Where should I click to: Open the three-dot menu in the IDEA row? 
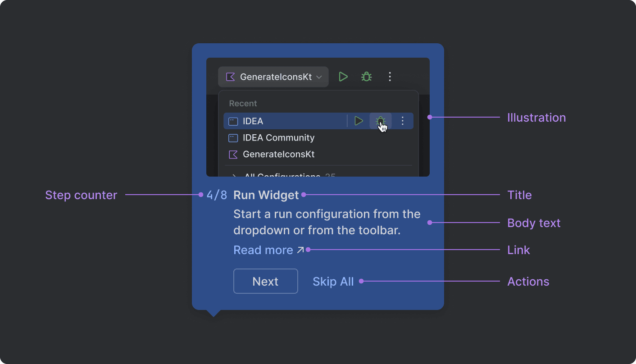click(x=403, y=121)
